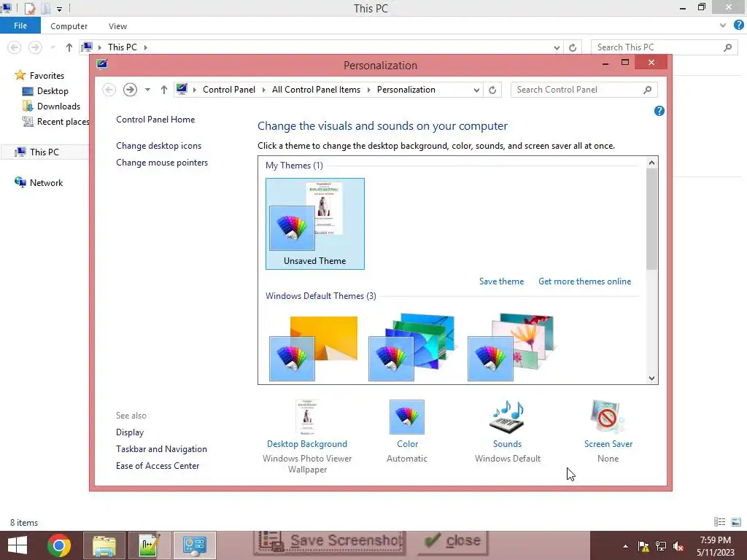Image resolution: width=747 pixels, height=560 pixels.
Task: Select Network in the navigation pane
Action: 39,183
